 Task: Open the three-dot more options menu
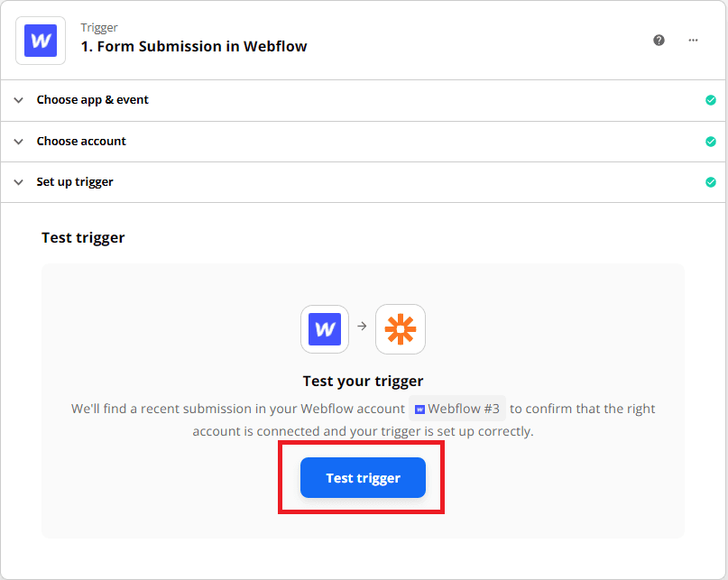tap(694, 41)
